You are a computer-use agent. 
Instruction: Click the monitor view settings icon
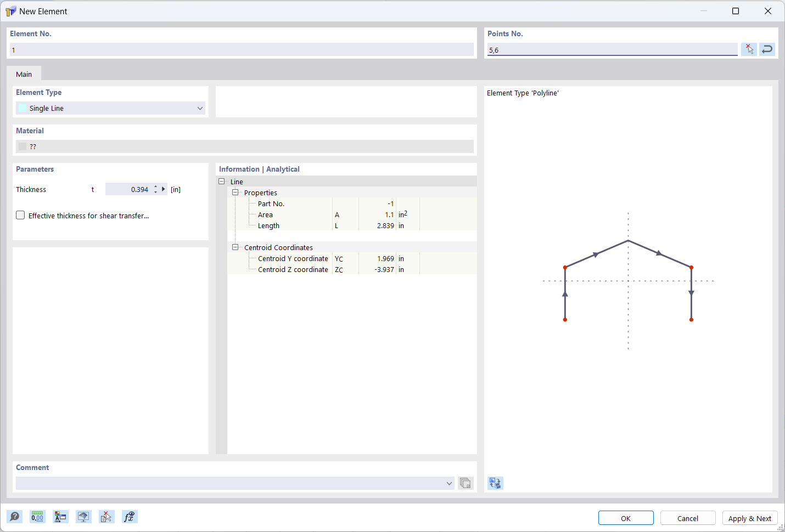[x=83, y=517]
